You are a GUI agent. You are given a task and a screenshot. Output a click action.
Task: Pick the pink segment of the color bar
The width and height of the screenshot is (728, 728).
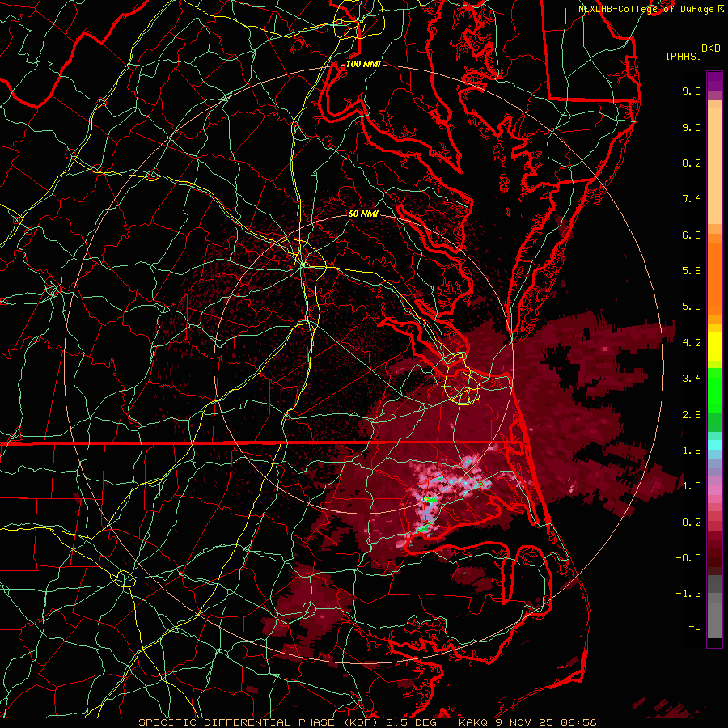(x=714, y=490)
